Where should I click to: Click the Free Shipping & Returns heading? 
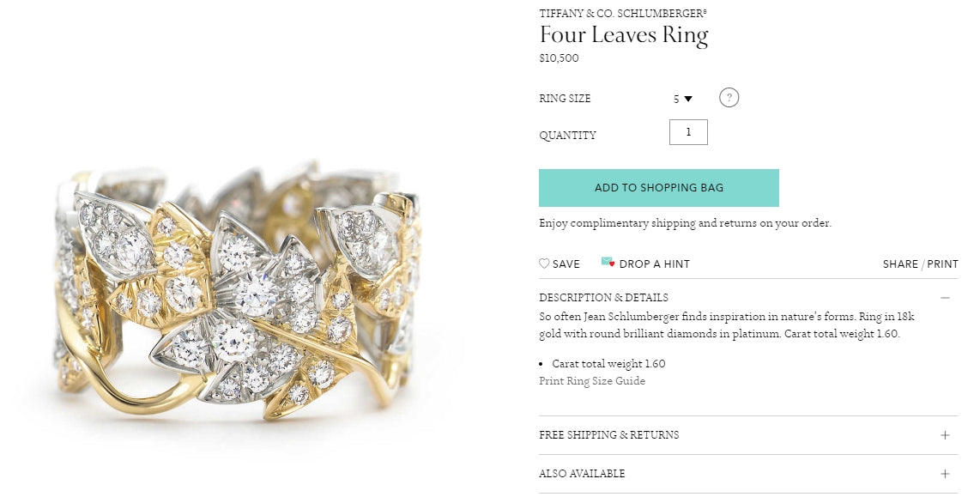pyautogui.click(x=608, y=435)
